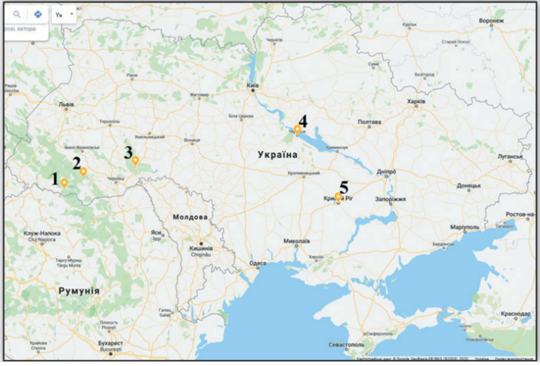Click the Львів city label
Viewport: 540px width, 366px height.
tap(66, 104)
